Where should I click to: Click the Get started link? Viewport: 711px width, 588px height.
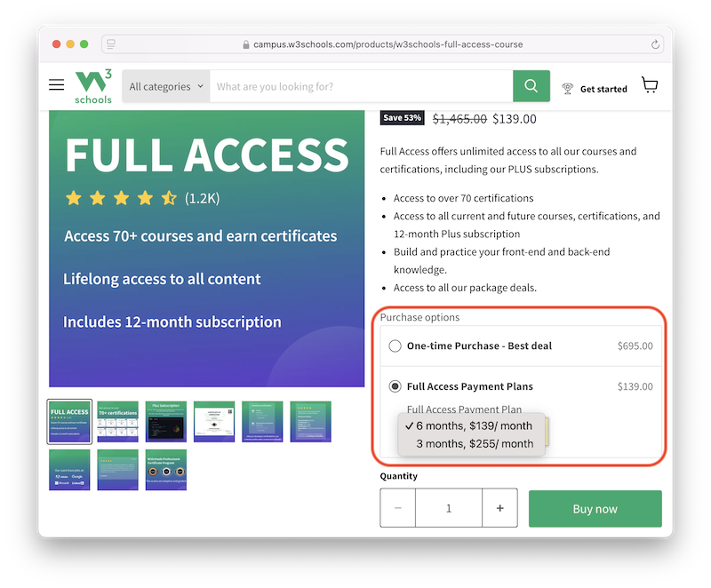tap(603, 89)
